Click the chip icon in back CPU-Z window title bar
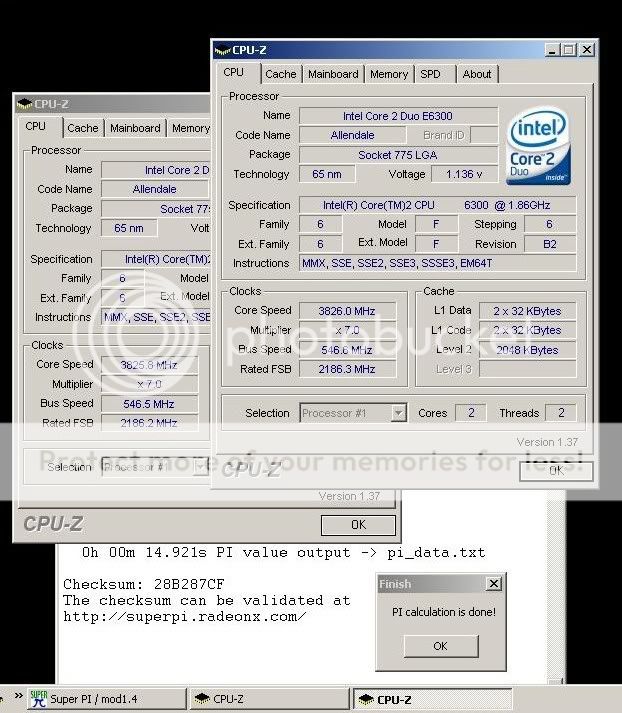Viewport: 622px width, 713px height. (x=24, y=104)
